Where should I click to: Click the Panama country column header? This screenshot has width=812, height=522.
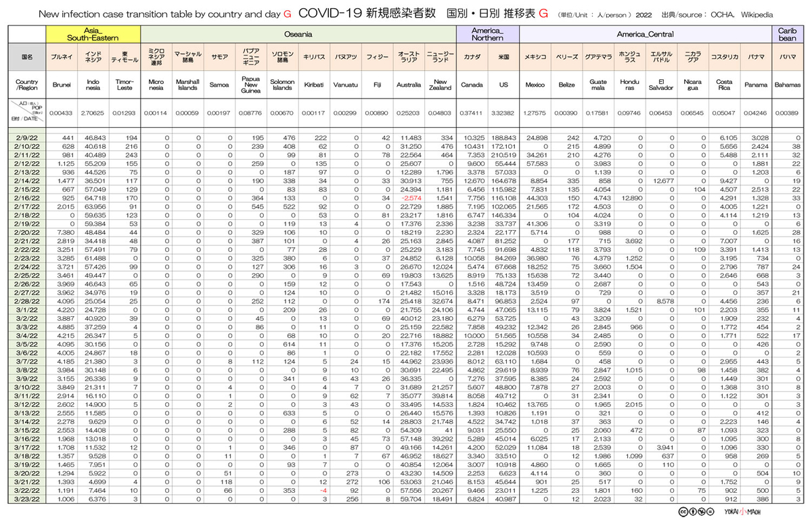point(756,85)
